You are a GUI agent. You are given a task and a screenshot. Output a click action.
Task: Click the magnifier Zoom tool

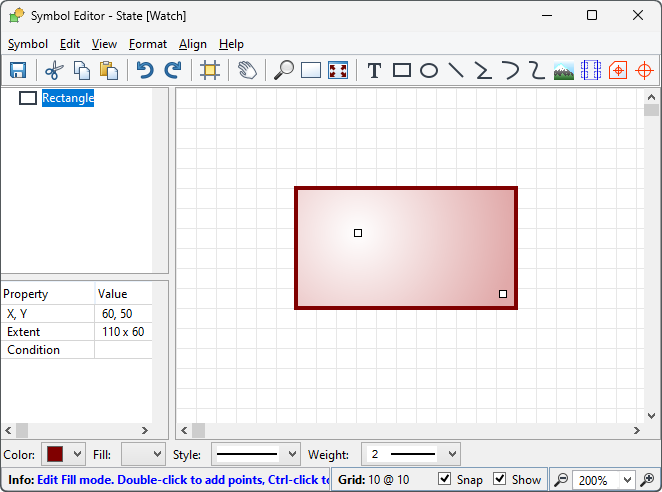[284, 70]
